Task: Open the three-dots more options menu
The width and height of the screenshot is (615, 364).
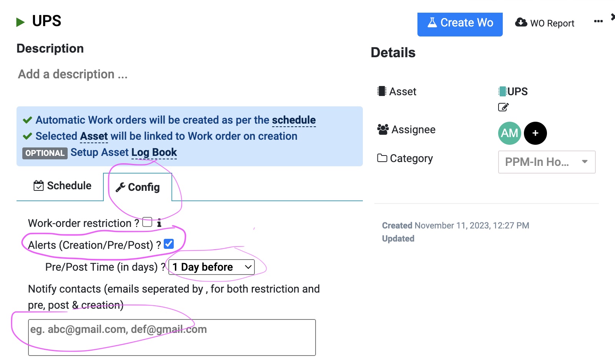Action: pos(598,22)
